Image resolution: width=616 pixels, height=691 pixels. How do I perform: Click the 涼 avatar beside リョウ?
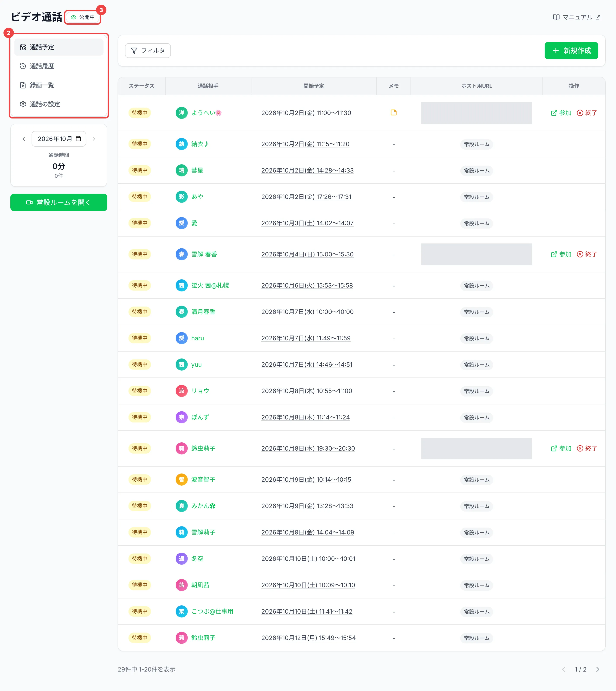181,391
